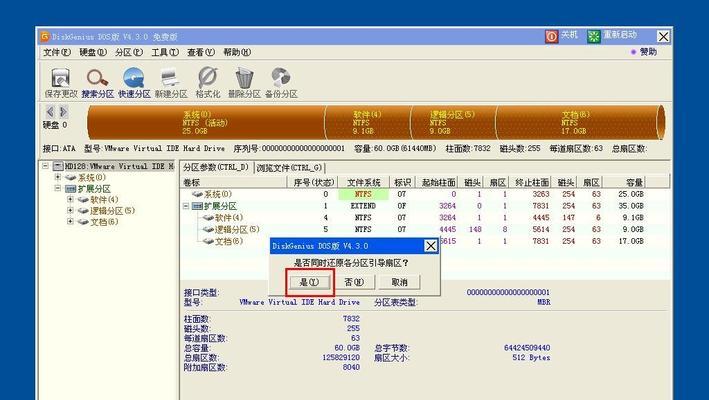709x400 pixels.
Task: Expand the 系统(0) tree node
Action: click(58, 177)
